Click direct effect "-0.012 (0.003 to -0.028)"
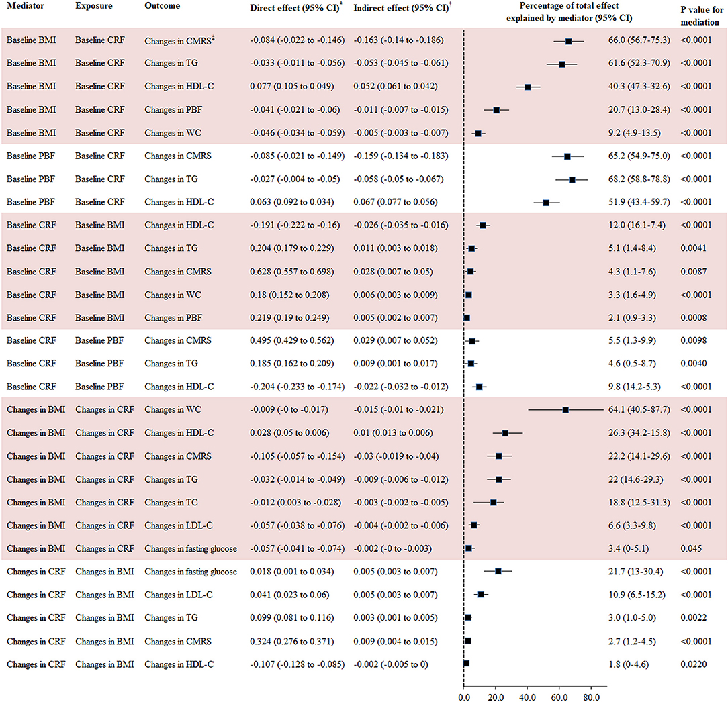 click(x=295, y=503)
